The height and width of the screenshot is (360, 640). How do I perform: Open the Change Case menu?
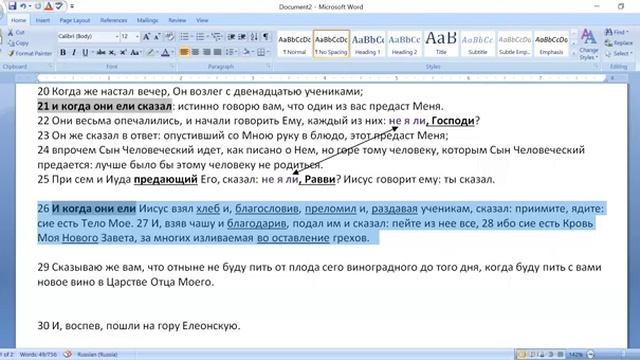[136, 52]
